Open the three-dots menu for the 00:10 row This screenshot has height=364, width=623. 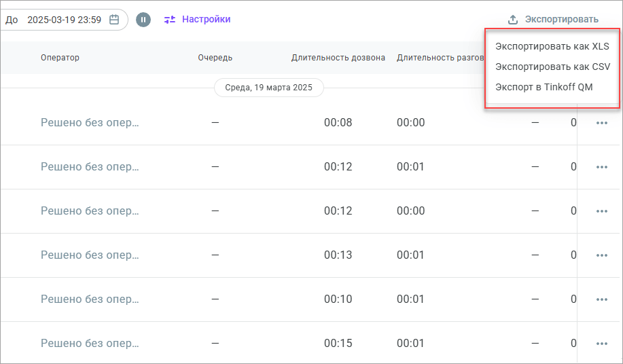601,299
